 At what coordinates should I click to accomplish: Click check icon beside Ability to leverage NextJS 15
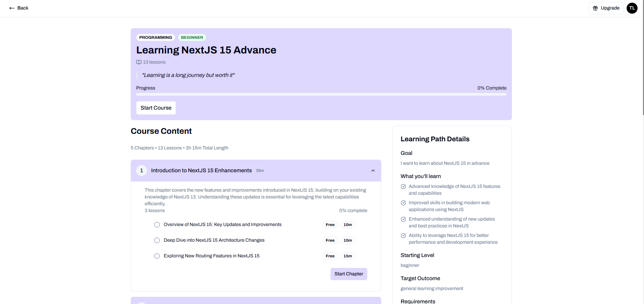(x=403, y=236)
